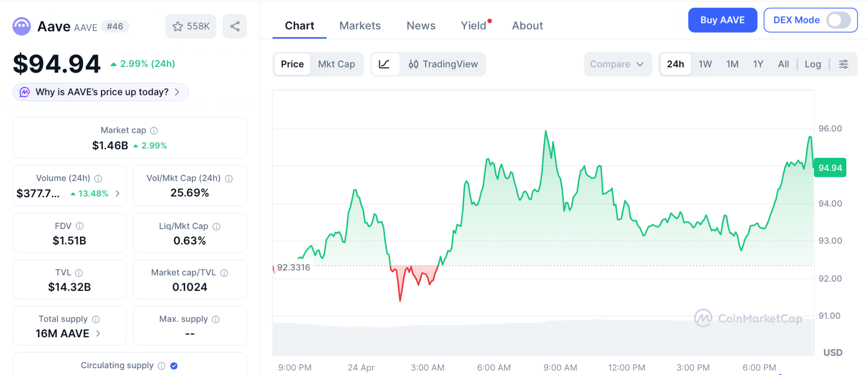
Task: Expand the Volume (24h) details chevron
Action: tap(118, 193)
